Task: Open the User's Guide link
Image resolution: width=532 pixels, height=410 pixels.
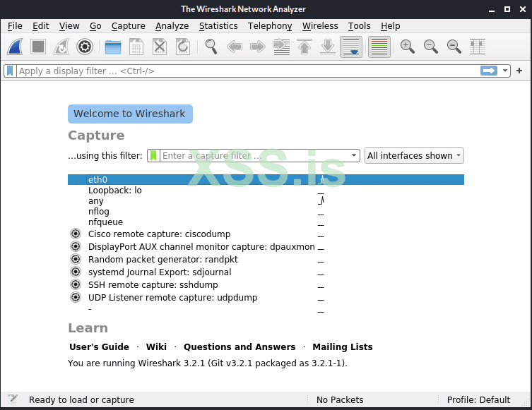Action: click(x=99, y=346)
